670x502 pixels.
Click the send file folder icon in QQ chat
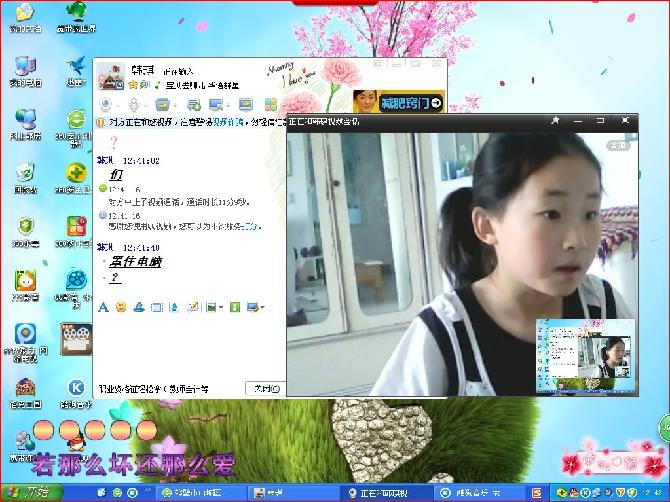coord(162,104)
